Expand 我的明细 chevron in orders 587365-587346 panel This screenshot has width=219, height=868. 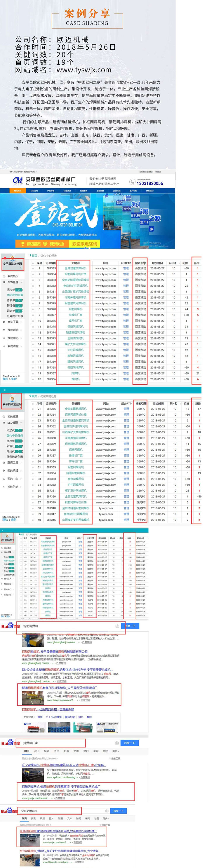tap(21, 471)
